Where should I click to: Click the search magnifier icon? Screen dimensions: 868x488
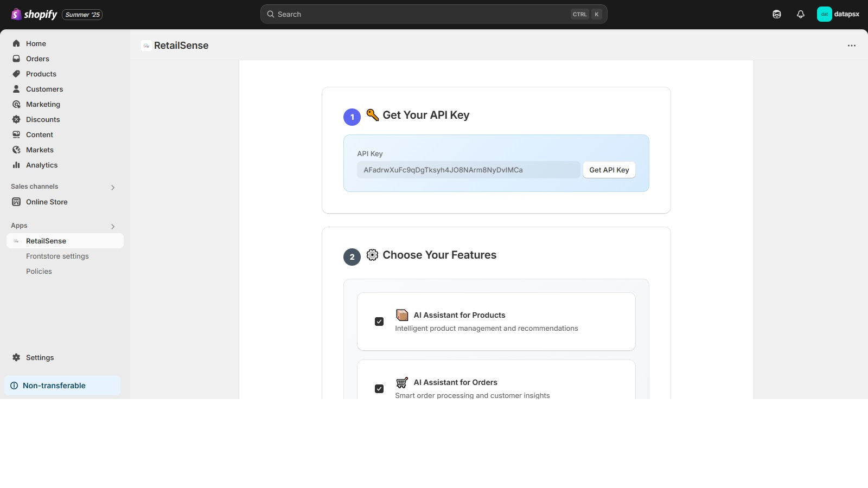(x=270, y=14)
